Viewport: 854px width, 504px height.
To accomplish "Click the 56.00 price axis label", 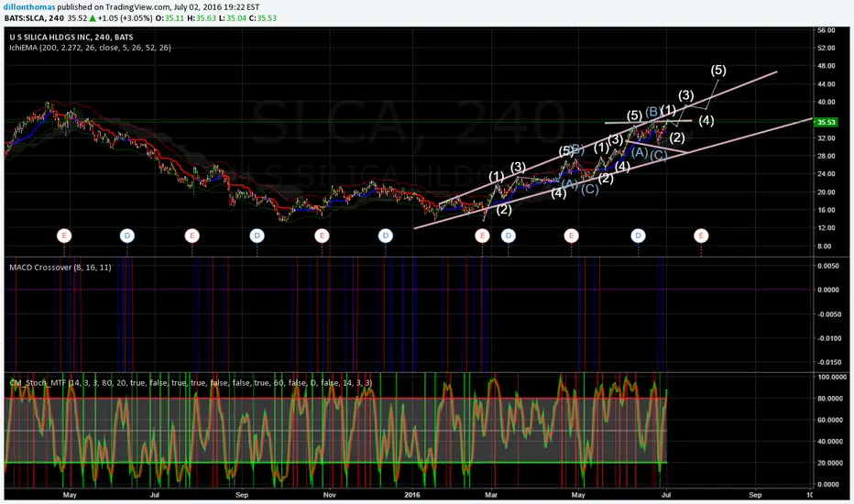I will (x=827, y=30).
